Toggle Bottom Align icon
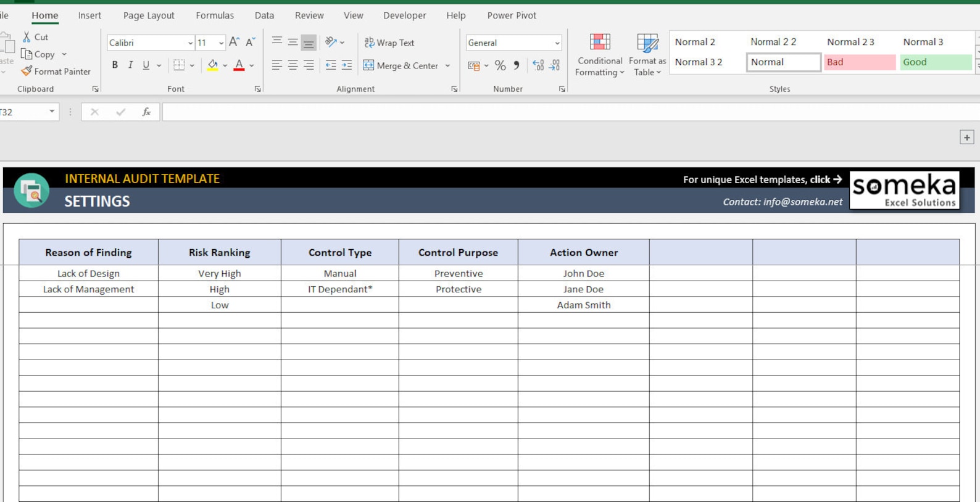Screen dimensions: 980x502 point(309,42)
